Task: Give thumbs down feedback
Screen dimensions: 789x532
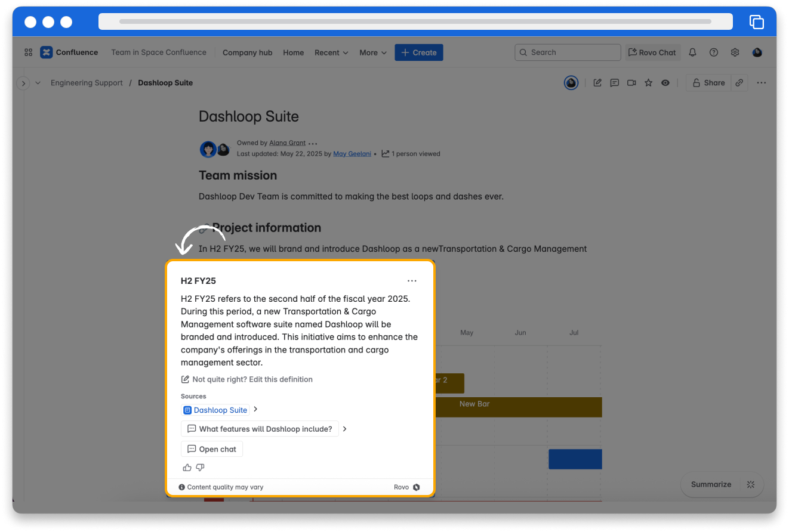Action: click(x=201, y=468)
